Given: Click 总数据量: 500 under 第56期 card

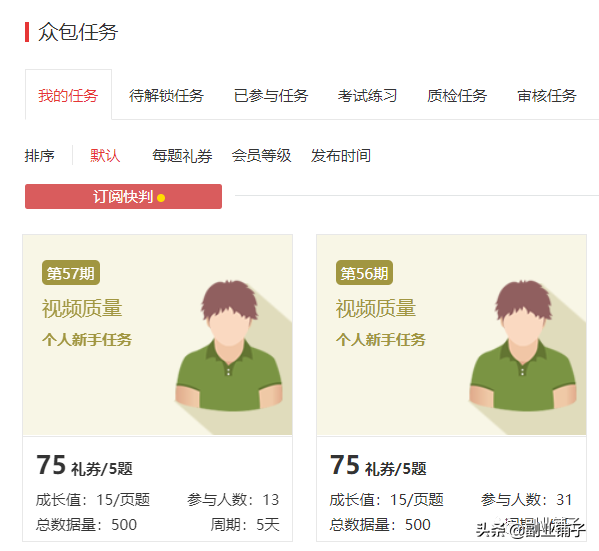Looking at the screenshot, I should pos(380,525).
